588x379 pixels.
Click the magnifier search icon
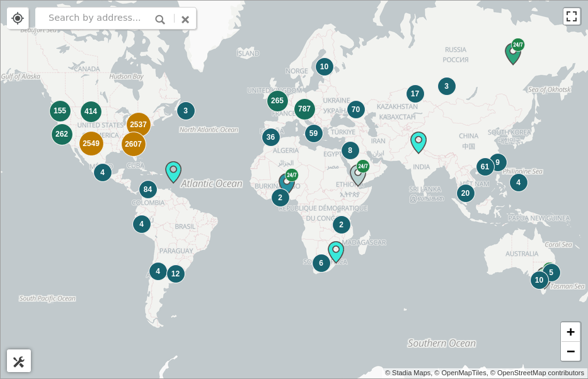160,19
